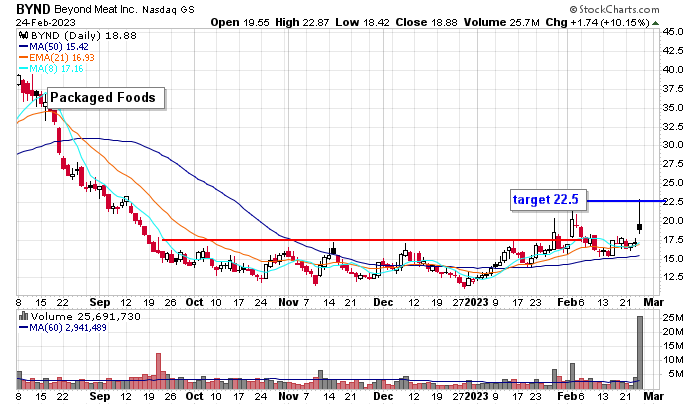Click the 42.5 price axis label
This screenshot has width=700, height=405.
tap(673, 51)
